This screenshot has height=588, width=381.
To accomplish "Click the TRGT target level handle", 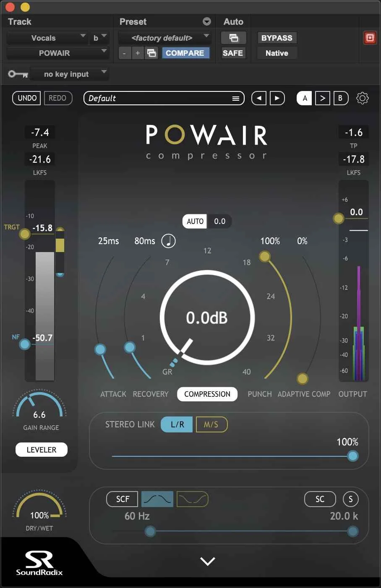I will 25,234.
